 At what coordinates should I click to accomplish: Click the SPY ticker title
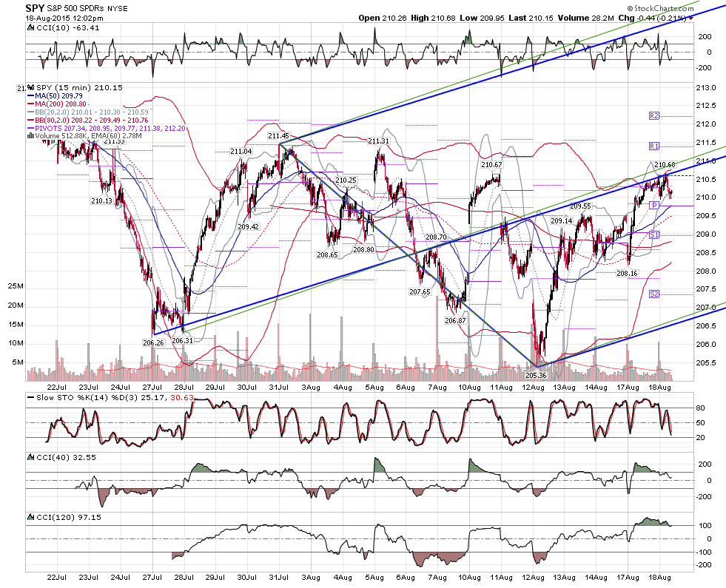[36, 8]
